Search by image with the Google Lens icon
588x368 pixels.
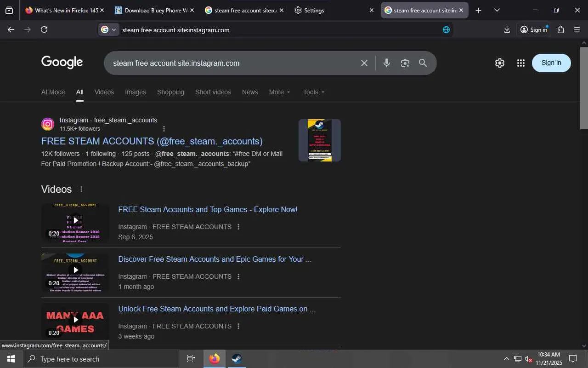(405, 63)
